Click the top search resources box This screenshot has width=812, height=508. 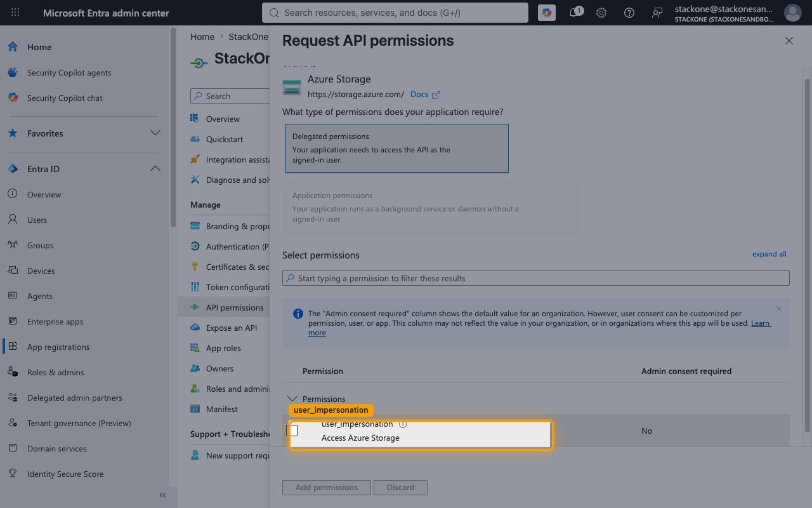coord(395,13)
